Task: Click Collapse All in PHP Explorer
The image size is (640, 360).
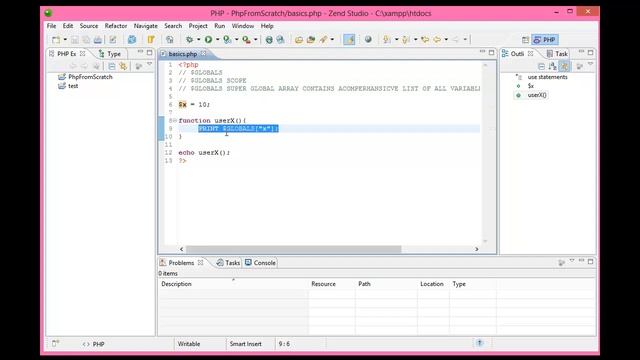Action: click(111, 66)
